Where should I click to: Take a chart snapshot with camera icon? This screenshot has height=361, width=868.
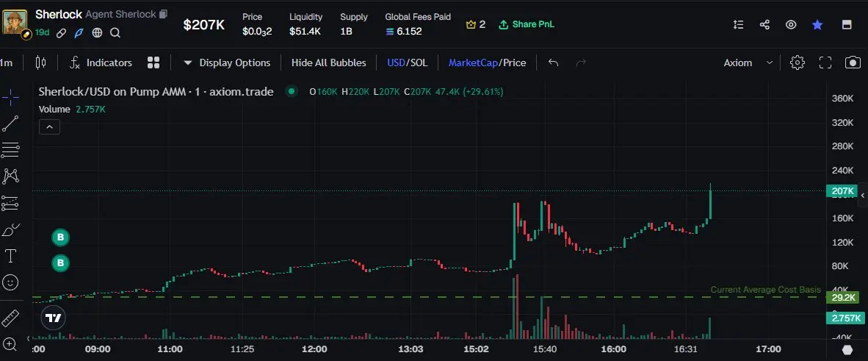[853, 62]
